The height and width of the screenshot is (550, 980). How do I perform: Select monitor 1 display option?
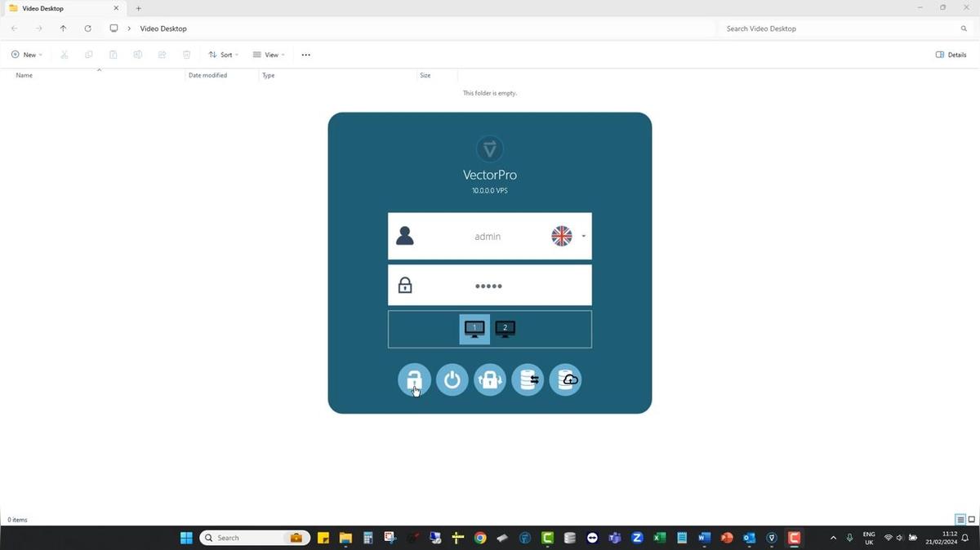click(x=474, y=329)
